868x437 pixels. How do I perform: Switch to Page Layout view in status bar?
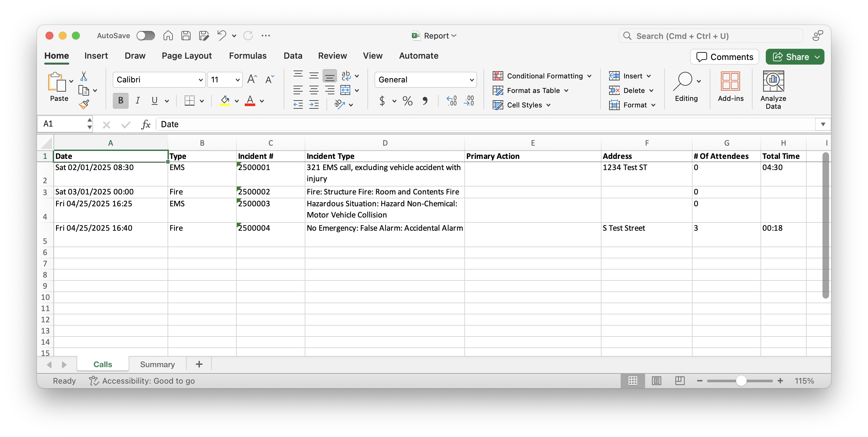click(x=656, y=381)
